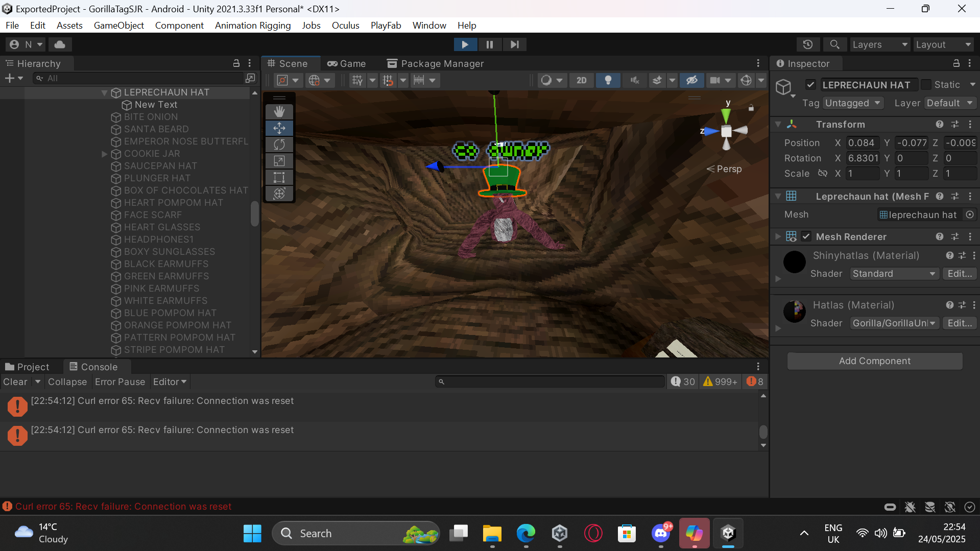Open the Undo History icon
The image size is (980, 551).
pyautogui.click(x=807, y=44)
